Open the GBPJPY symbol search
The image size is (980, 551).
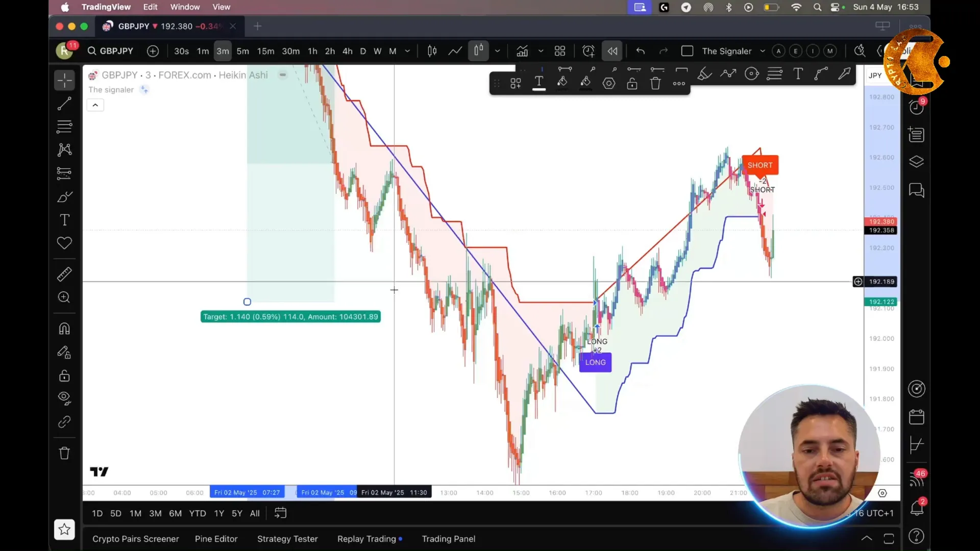(x=110, y=51)
